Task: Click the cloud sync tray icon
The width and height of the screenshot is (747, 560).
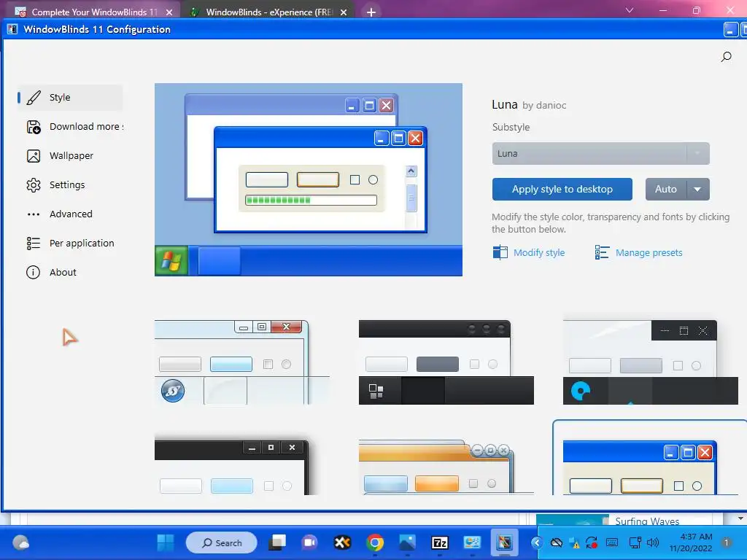Action: click(x=556, y=542)
